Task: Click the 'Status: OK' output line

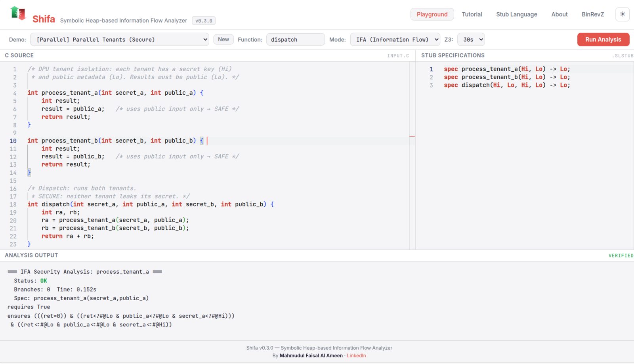Action: (31, 281)
